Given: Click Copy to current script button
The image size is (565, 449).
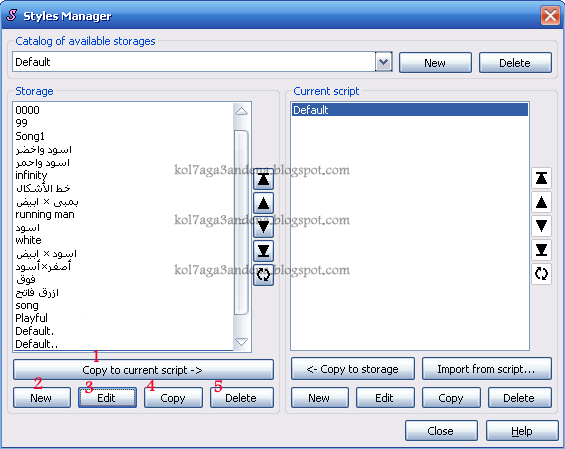Looking at the screenshot, I should pyautogui.click(x=143, y=370).
